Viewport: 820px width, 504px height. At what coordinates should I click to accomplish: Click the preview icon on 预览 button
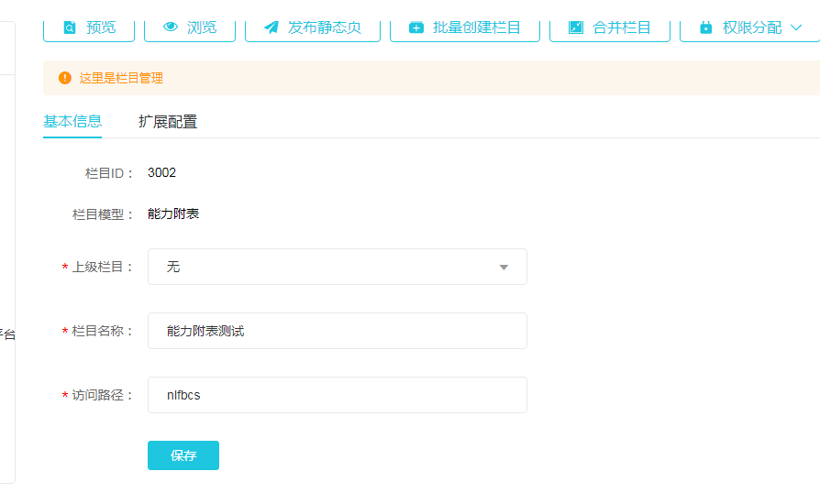pyautogui.click(x=70, y=27)
